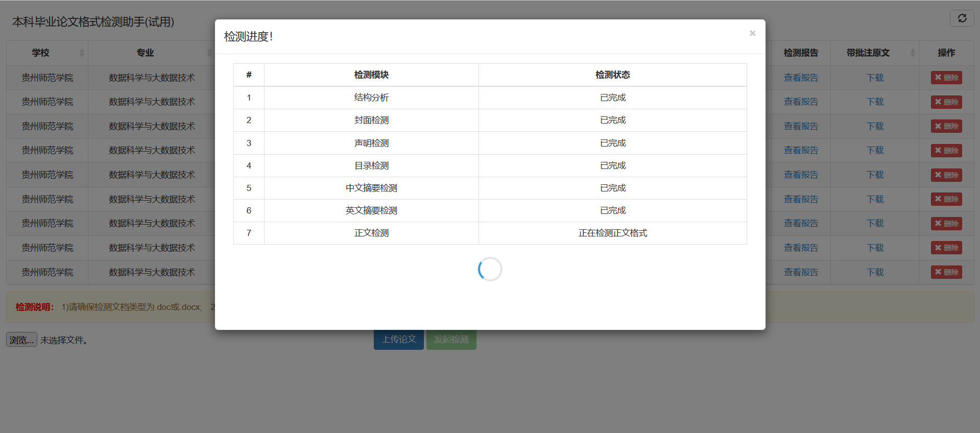The width and height of the screenshot is (980, 433).
Task: Click the sort arrows on 学校 column
Action: (x=82, y=53)
